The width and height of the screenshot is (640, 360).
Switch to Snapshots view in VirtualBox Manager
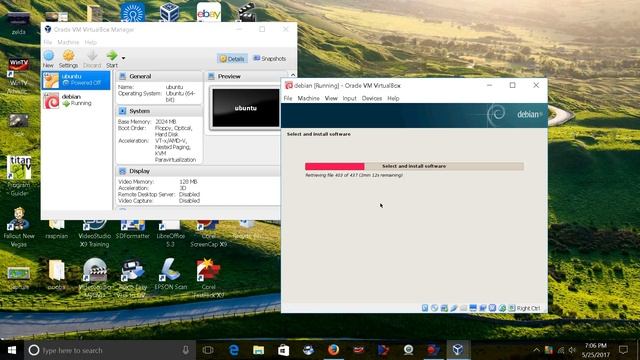269,59
